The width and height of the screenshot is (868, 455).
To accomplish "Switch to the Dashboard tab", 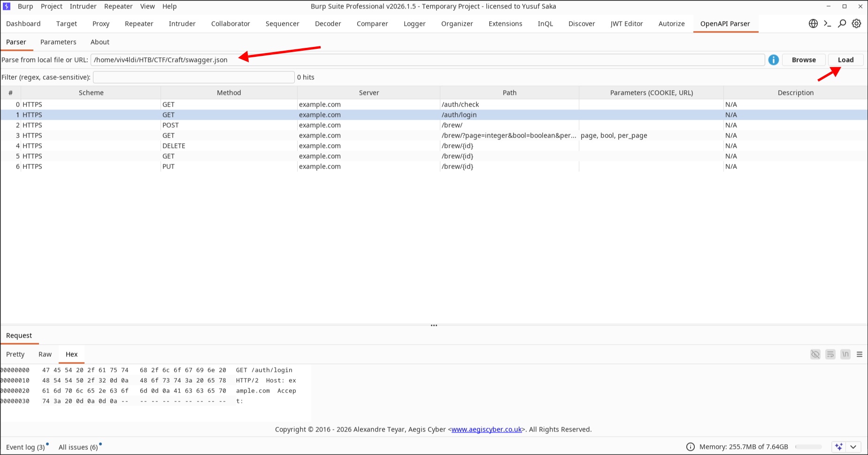I will coord(23,23).
